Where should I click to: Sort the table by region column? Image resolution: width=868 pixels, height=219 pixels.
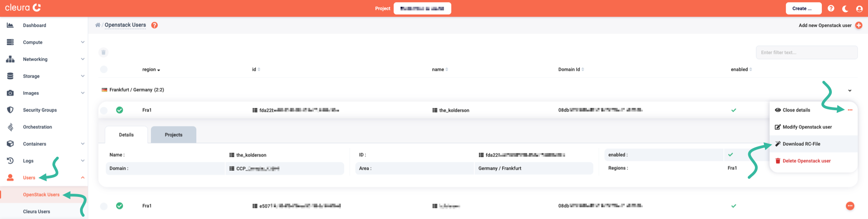tap(151, 70)
